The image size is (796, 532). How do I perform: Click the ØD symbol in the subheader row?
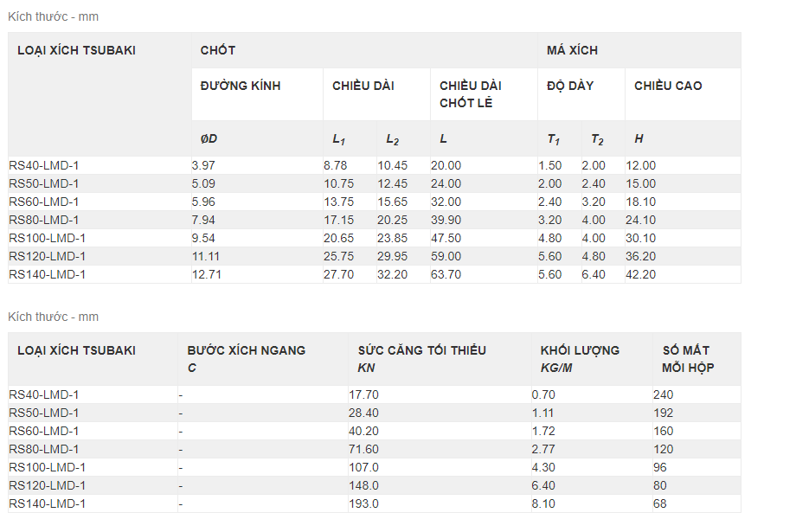(x=209, y=139)
